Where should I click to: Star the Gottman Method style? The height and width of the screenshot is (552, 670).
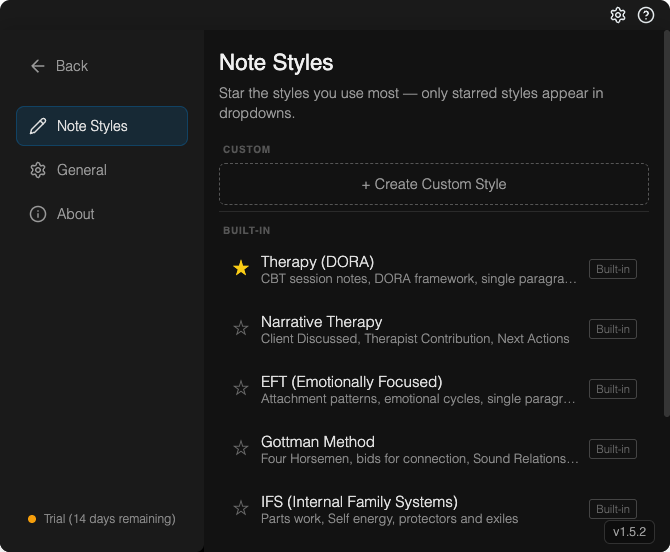tap(240, 448)
